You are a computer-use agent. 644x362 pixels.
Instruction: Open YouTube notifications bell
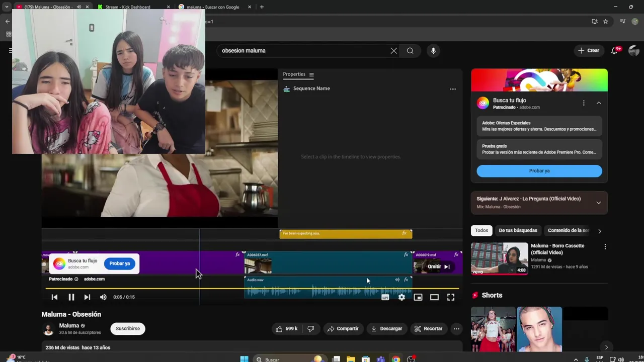pyautogui.click(x=614, y=51)
